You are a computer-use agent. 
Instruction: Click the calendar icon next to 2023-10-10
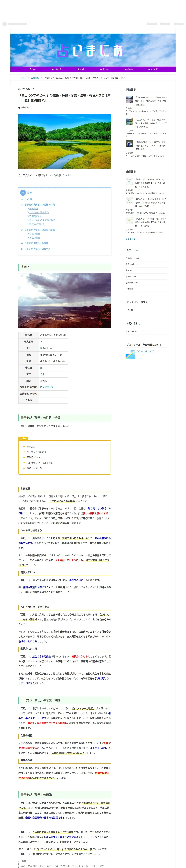19,89
